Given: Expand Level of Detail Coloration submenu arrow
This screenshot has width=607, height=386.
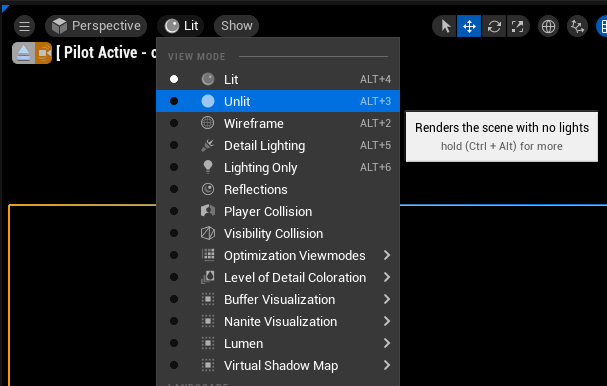Looking at the screenshot, I should click(x=387, y=277).
